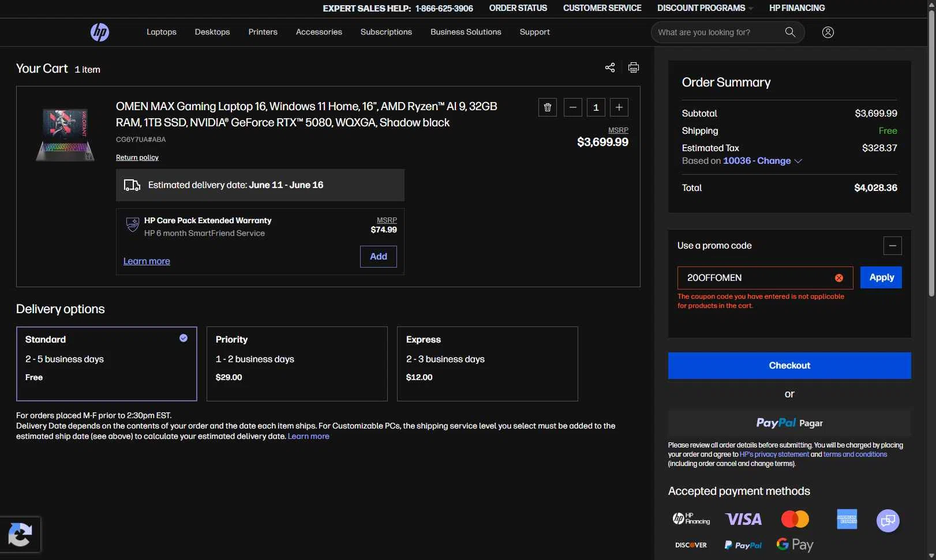Open HP's privacy statement link
This screenshot has width=936, height=560.
pyautogui.click(x=774, y=454)
